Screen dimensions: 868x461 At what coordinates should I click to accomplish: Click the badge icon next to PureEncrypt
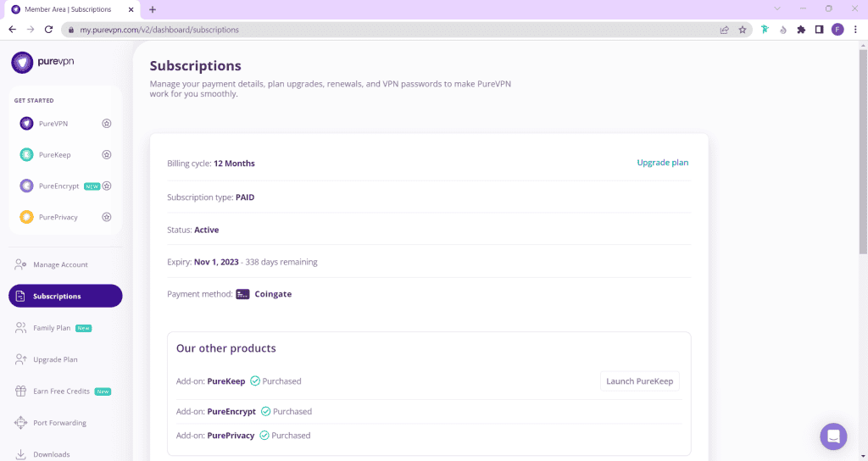[107, 186]
